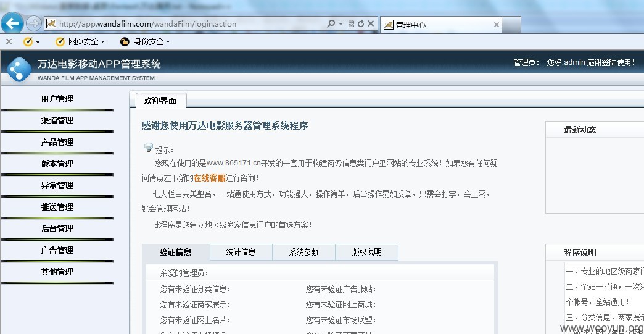Screen dimensions: 644x334
Task: Switch to the 系统参数 tab
Action: pyautogui.click(x=304, y=253)
